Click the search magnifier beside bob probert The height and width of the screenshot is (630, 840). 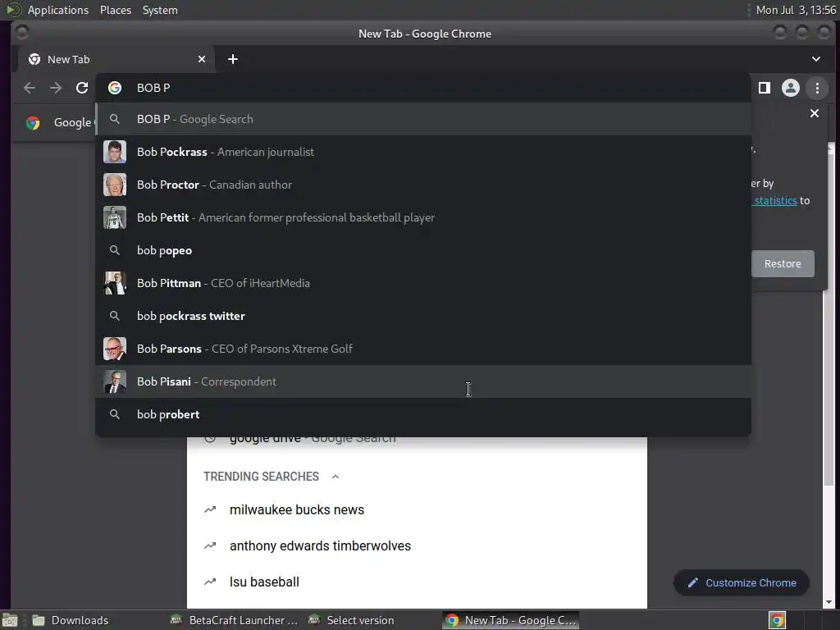click(114, 414)
